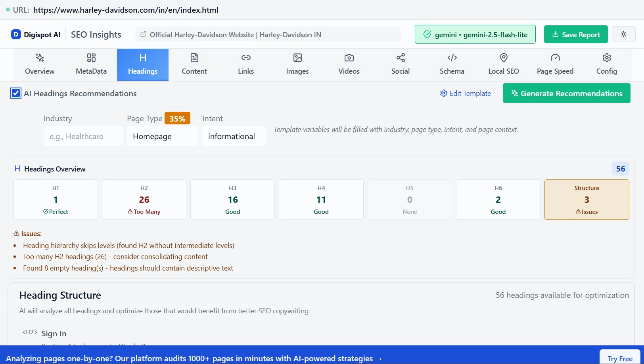This screenshot has height=364, width=644.
Task: Switch to the Page Speed tab
Action: pyautogui.click(x=555, y=65)
